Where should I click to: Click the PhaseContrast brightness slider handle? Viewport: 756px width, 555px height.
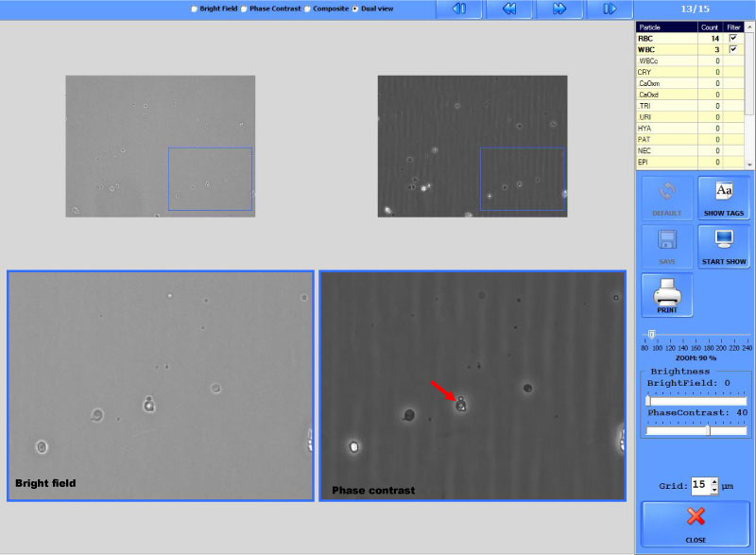pos(708,430)
